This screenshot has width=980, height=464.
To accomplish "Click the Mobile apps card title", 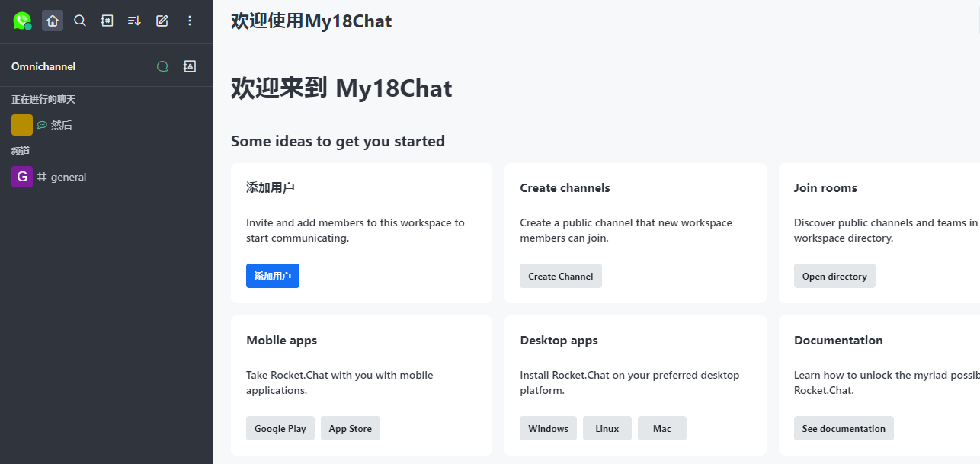I will (x=281, y=340).
